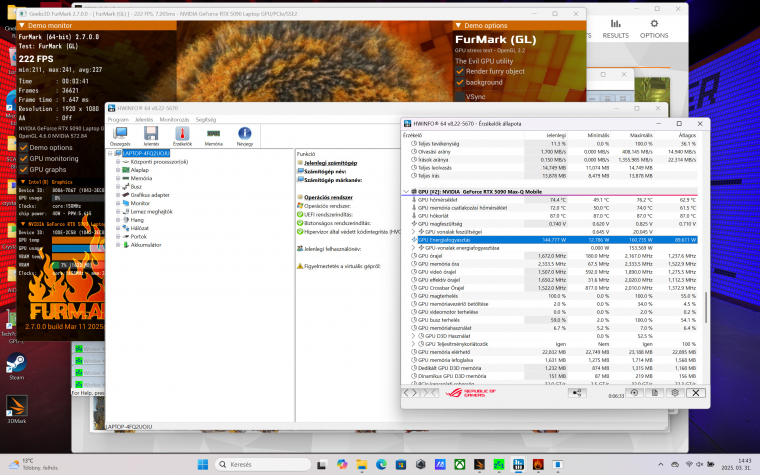Select the Alaplap tree item

click(x=140, y=170)
